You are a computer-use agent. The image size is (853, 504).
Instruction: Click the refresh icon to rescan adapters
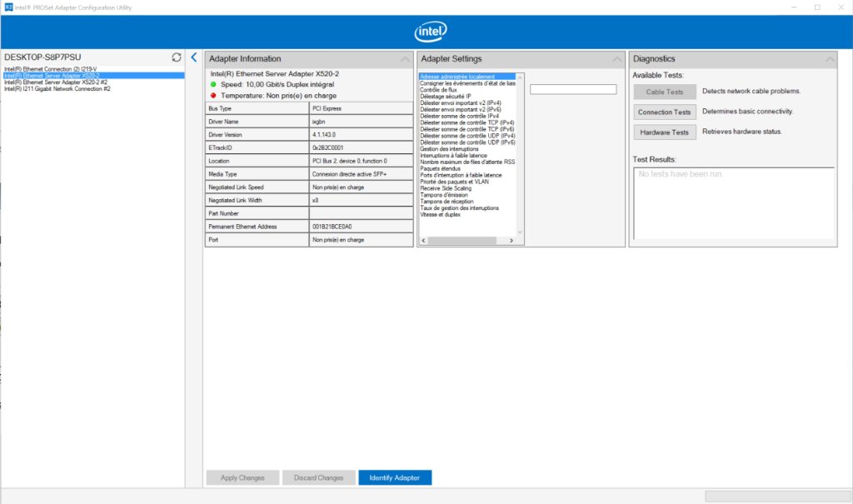pyautogui.click(x=174, y=57)
